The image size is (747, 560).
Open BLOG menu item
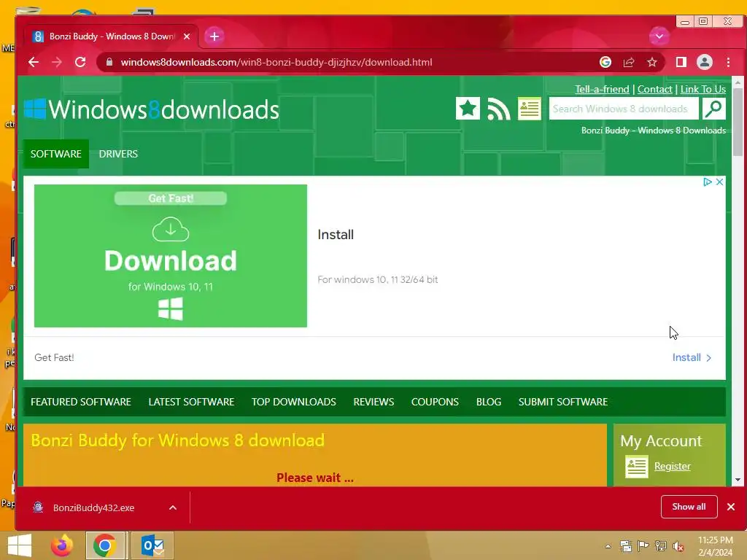tap(489, 402)
